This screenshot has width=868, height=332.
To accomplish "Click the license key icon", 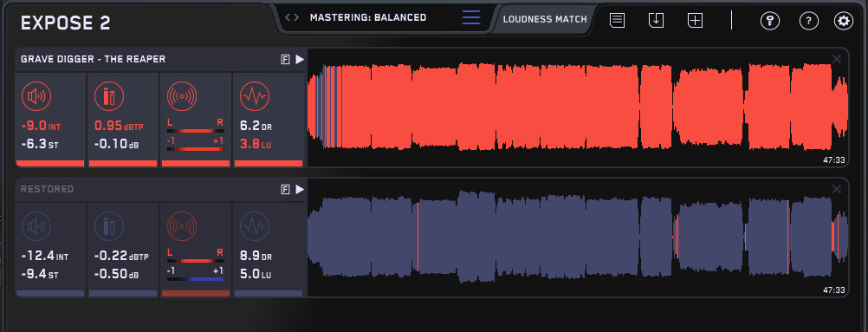I will pyautogui.click(x=769, y=21).
